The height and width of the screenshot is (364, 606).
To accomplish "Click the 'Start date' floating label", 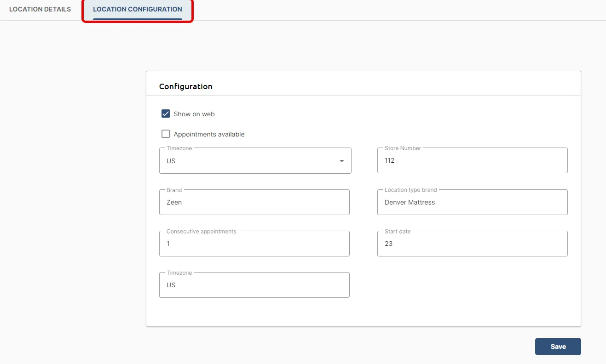I will [398, 231].
